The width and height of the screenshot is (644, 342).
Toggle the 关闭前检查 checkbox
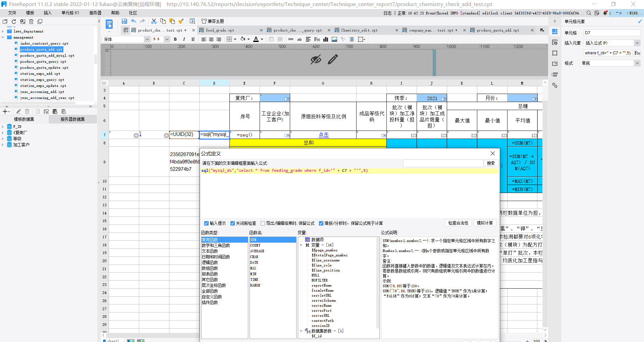point(232,223)
